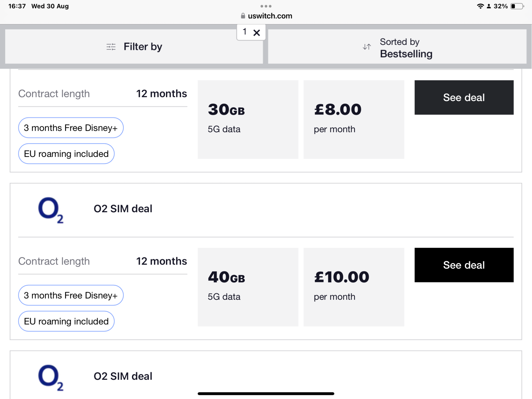Click the O2 logo on bottom deal
532x399 pixels.
[51, 377]
